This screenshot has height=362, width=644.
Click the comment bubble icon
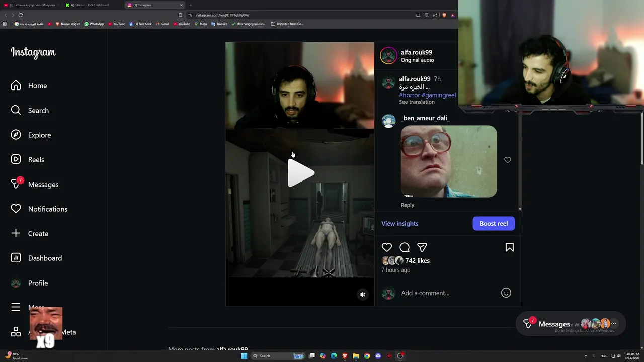click(405, 247)
